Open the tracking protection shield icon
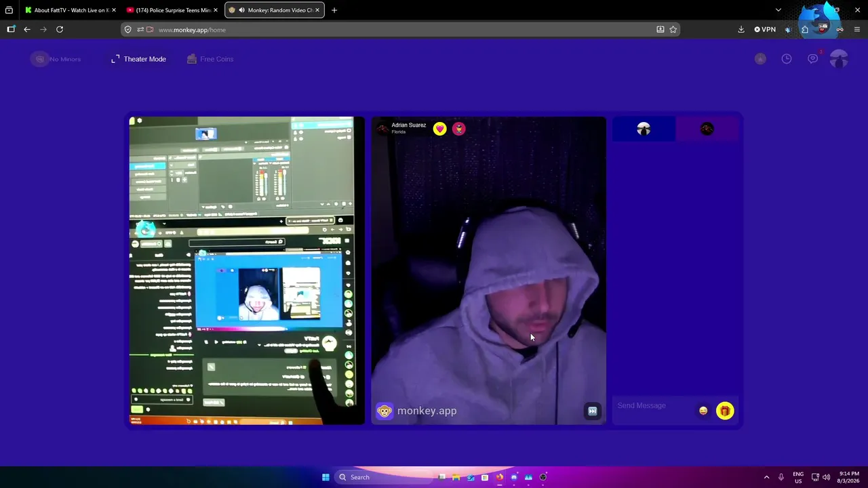Screen dimensions: 868x488 click(128, 30)
